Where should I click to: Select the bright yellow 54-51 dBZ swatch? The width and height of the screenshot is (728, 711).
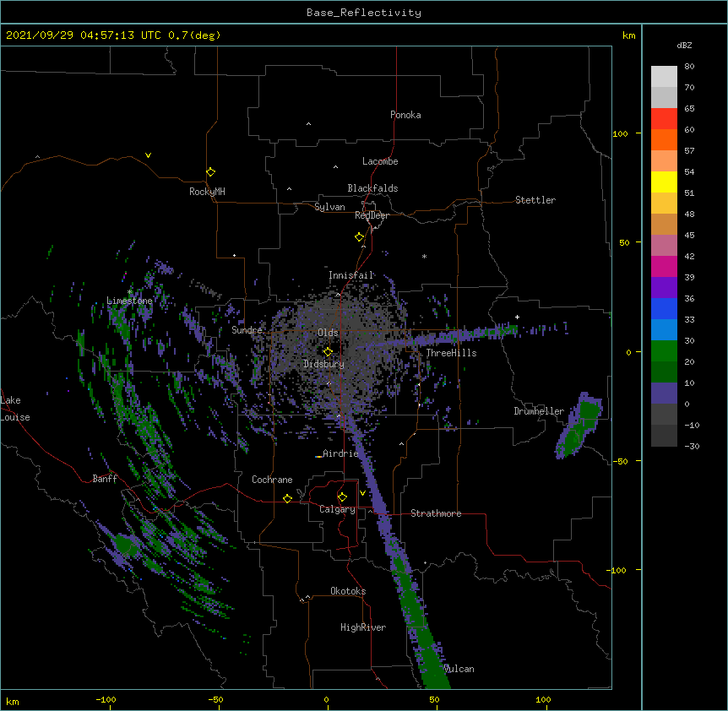[x=664, y=182]
